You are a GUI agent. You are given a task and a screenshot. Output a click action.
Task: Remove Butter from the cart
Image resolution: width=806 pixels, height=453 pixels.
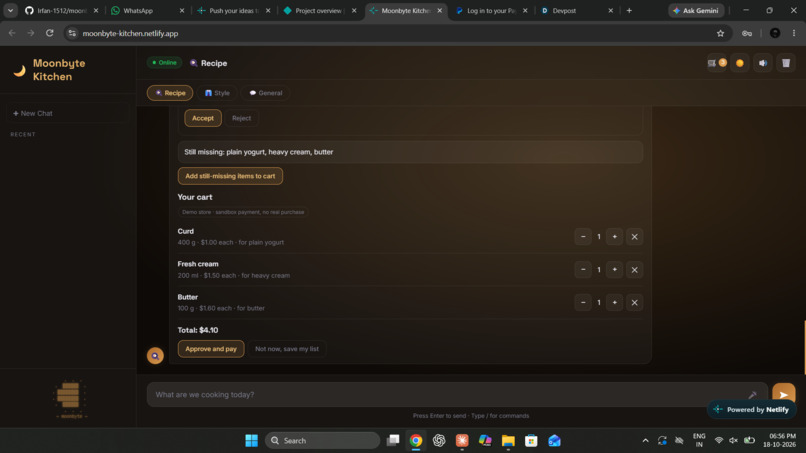tap(634, 302)
